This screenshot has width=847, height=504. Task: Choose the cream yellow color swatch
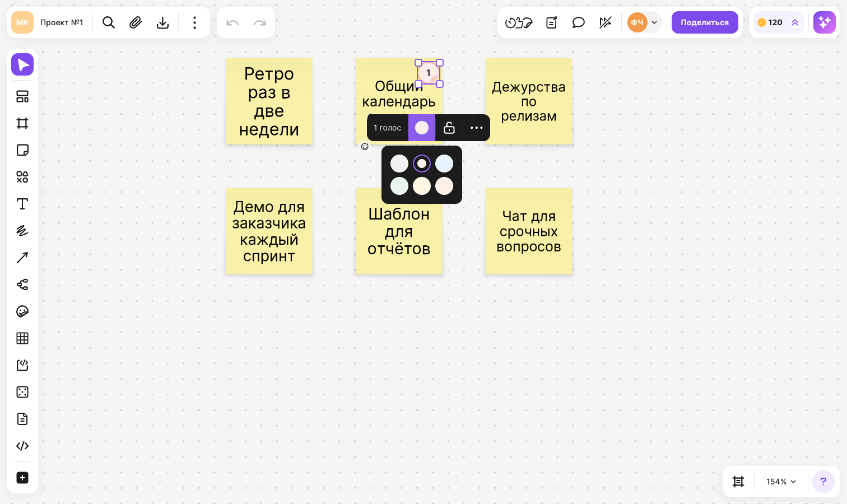point(422,186)
